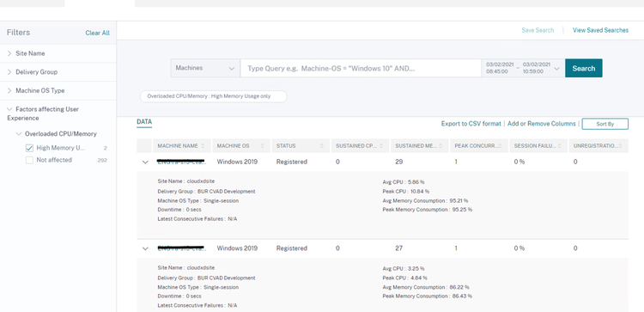Viewport: 644px width, 312px height.
Task: Uncheck High Memory Usage filter checkbox
Action: pyautogui.click(x=29, y=148)
